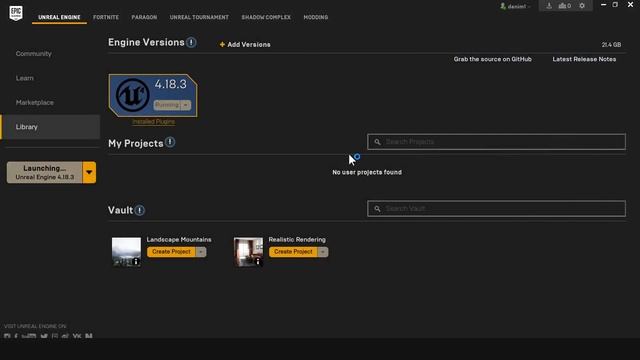The image size is (640, 360).
Task: Switch to the Modding tab
Action: [316, 17]
